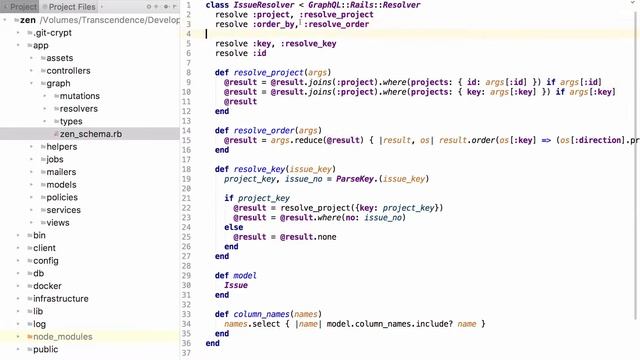This screenshot has height=360, width=640.
Task: Click the folder icon next to lib
Action: click(30, 311)
